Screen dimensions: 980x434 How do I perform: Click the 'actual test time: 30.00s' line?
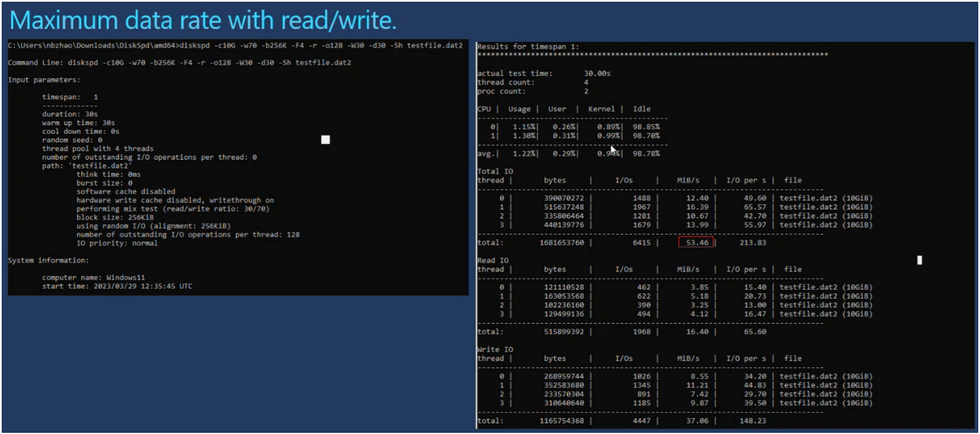pos(544,74)
